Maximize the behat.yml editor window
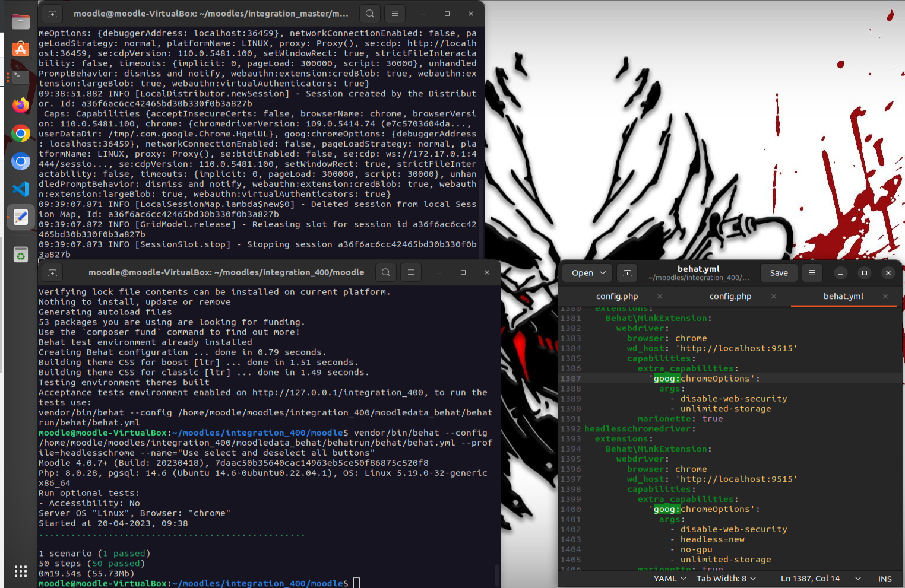 click(x=865, y=273)
